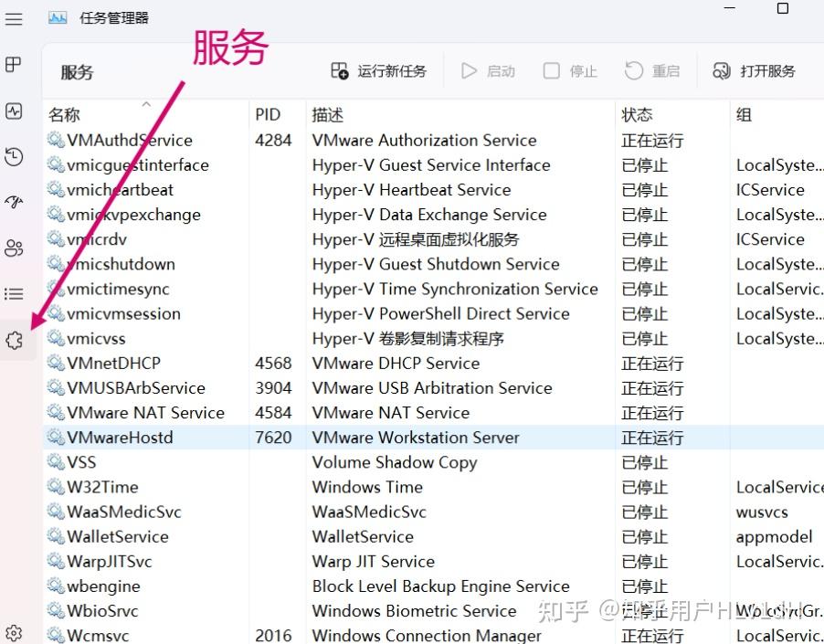The width and height of the screenshot is (824, 644).
Task: Select the vmickvpexchange service name
Action: tap(134, 215)
